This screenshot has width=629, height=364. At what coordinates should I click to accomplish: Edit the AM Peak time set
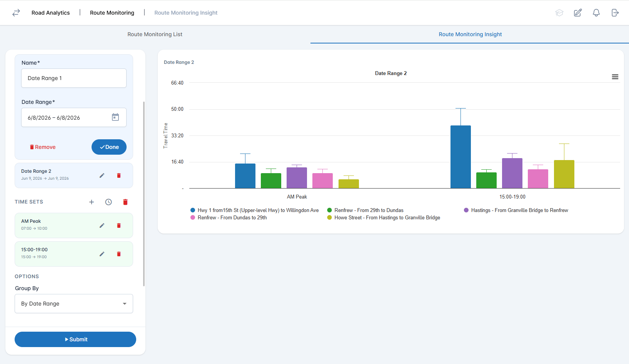[102, 225]
